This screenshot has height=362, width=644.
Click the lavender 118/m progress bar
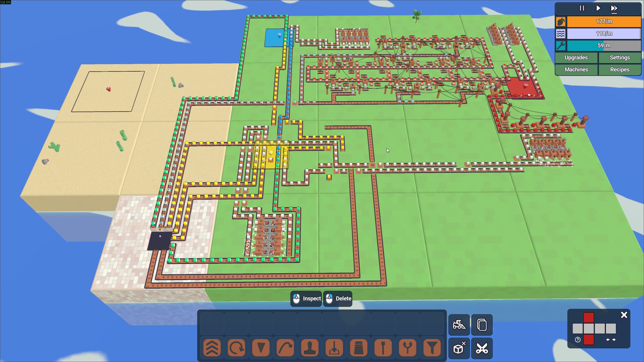click(x=604, y=34)
